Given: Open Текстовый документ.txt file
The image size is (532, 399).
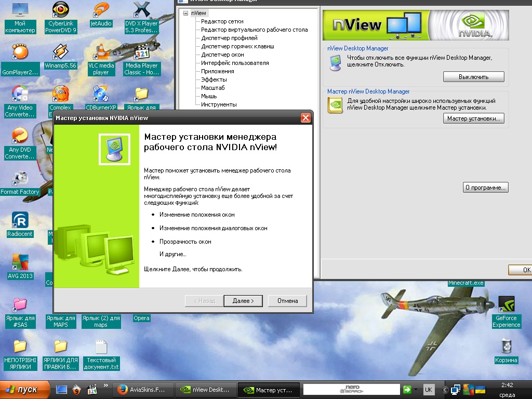Looking at the screenshot, I should click(x=101, y=354).
